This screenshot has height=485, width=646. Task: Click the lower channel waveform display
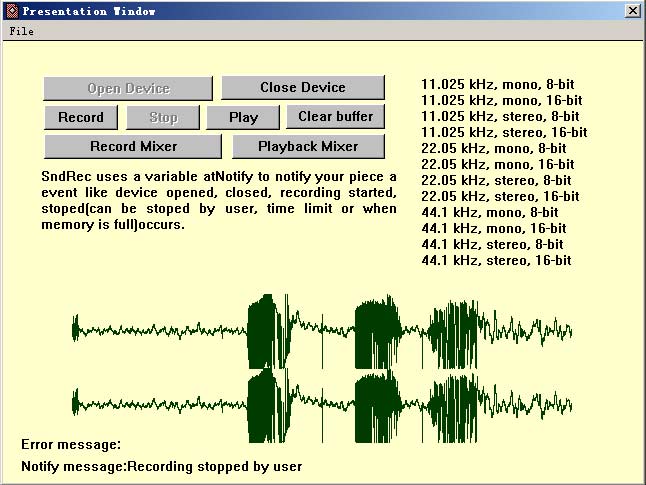click(322, 405)
